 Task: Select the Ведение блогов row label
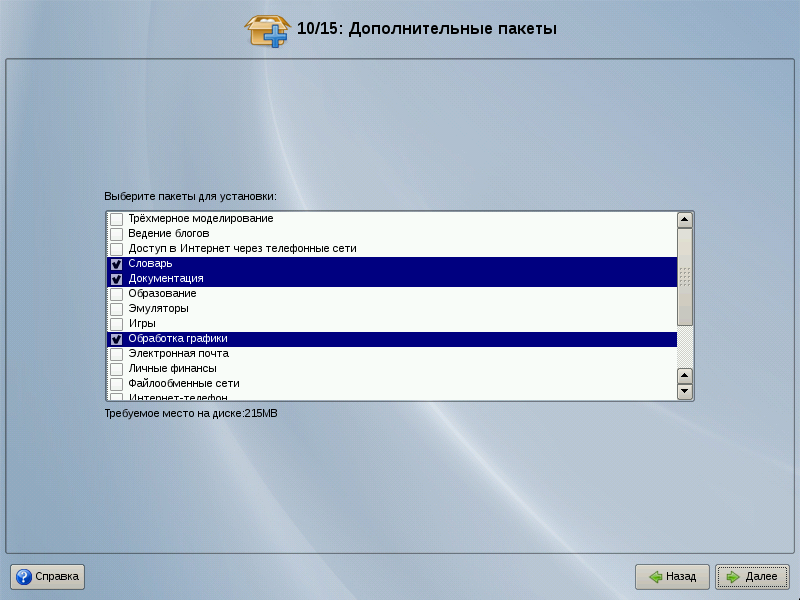[168, 234]
